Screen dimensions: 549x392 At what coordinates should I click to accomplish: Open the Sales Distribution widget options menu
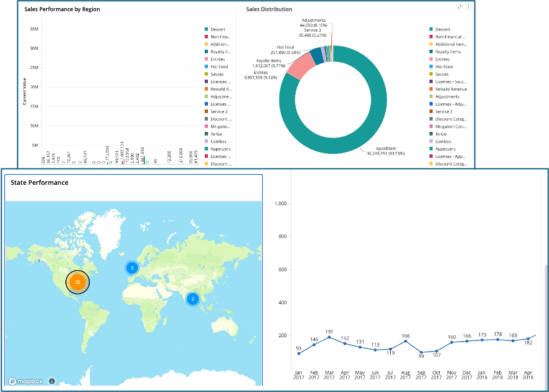pos(468,7)
